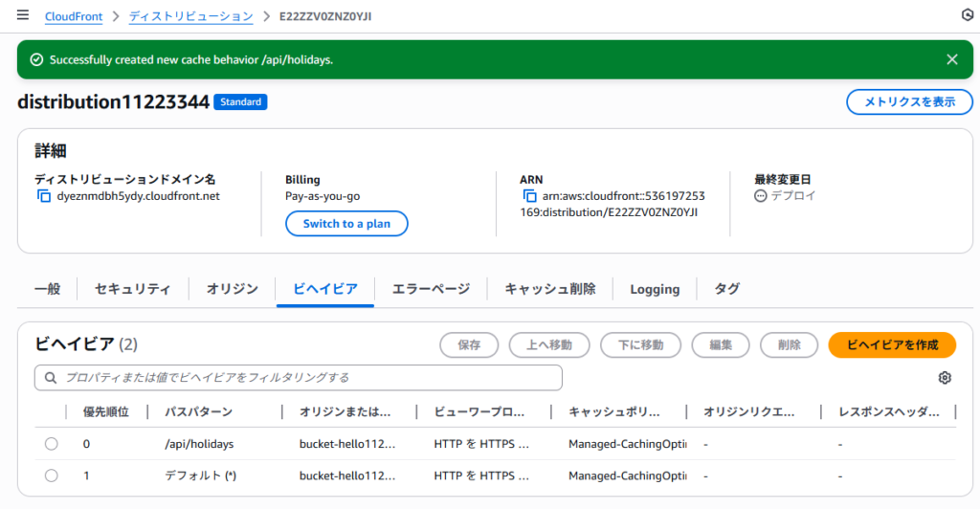Viewport: 980px width, 509px height.
Task: Open behaviors table preferences gear
Action: (945, 378)
